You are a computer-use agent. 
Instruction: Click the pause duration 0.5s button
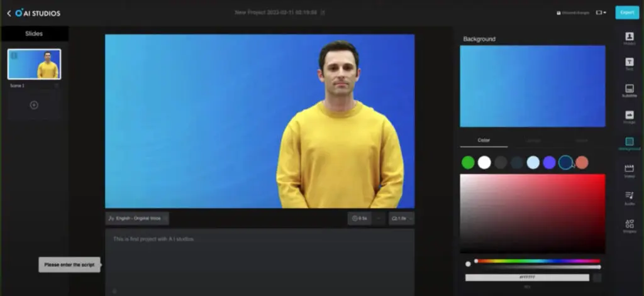[x=360, y=218]
